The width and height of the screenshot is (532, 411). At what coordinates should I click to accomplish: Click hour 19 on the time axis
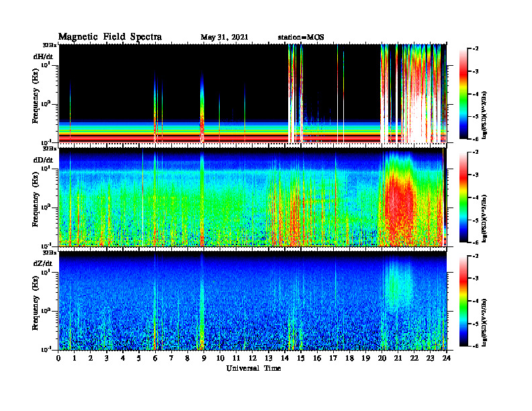[x=365, y=358]
